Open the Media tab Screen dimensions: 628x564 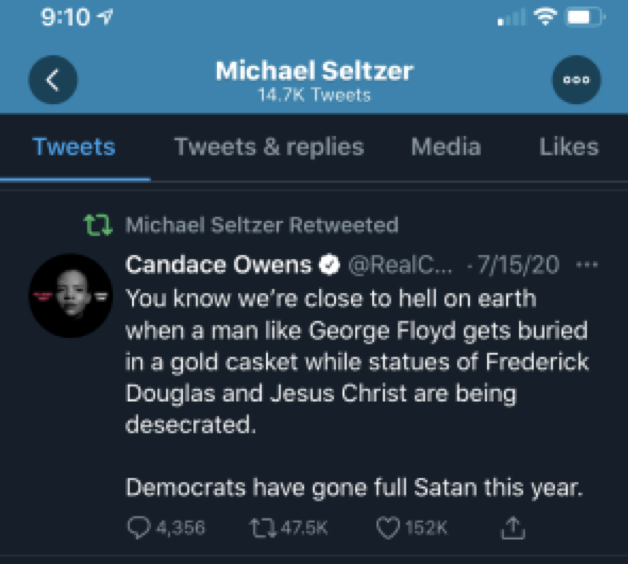point(446,147)
